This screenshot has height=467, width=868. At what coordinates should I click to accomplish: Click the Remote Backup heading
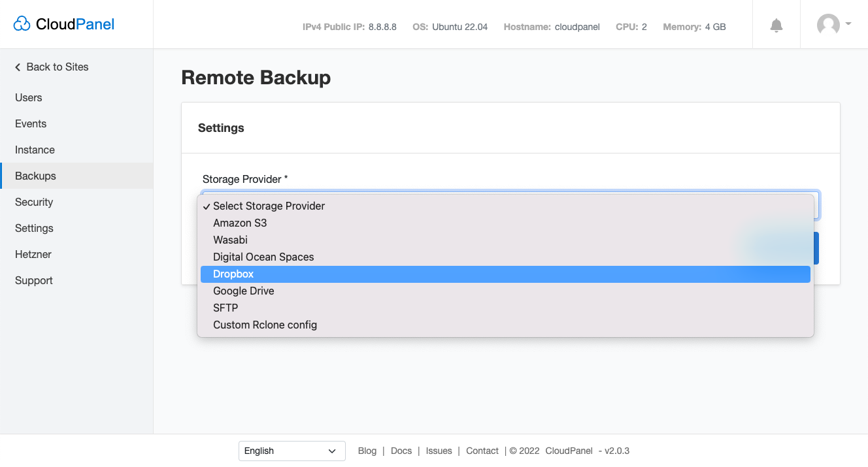tap(256, 78)
